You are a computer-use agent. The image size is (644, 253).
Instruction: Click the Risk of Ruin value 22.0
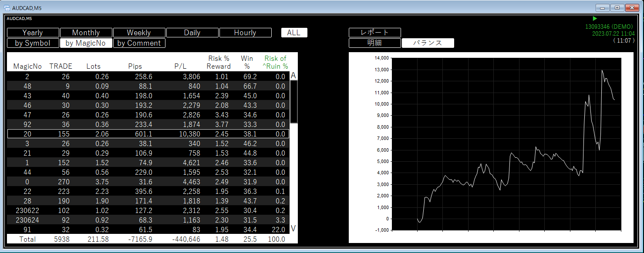pyautogui.click(x=278, y=230)
